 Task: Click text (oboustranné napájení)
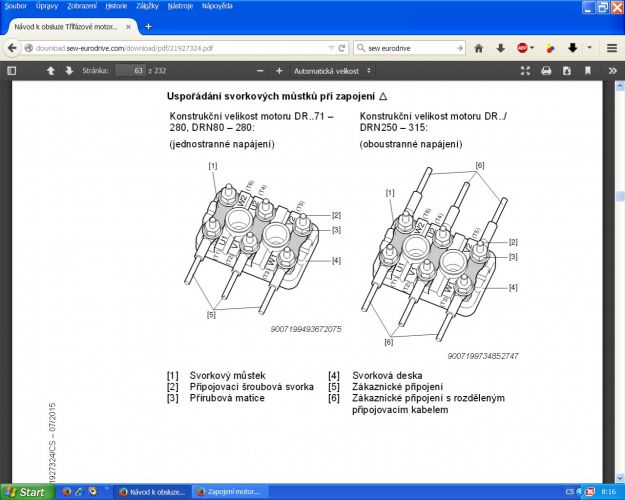411,144
